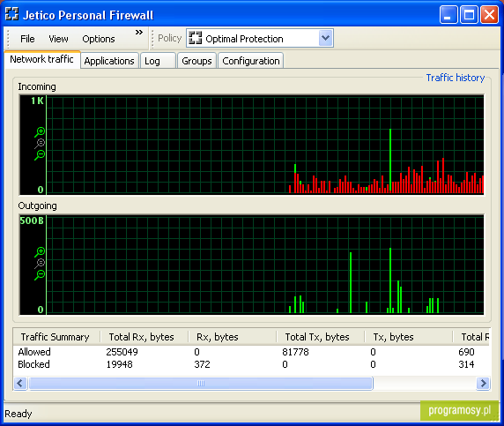Zoom in the Incoming traffic graph
504x426 pixels.
click(x=40, y=132)
